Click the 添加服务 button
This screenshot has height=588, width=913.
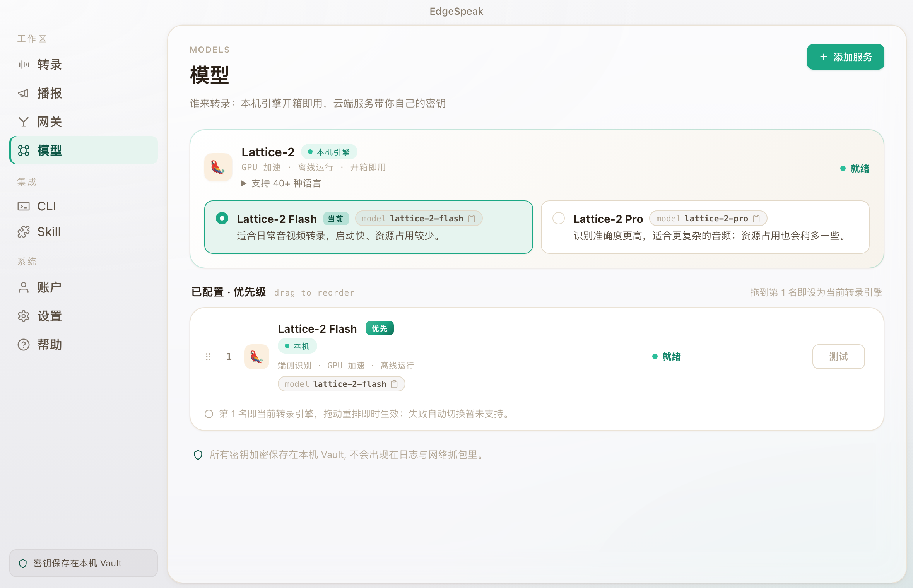tap(845, 57)
